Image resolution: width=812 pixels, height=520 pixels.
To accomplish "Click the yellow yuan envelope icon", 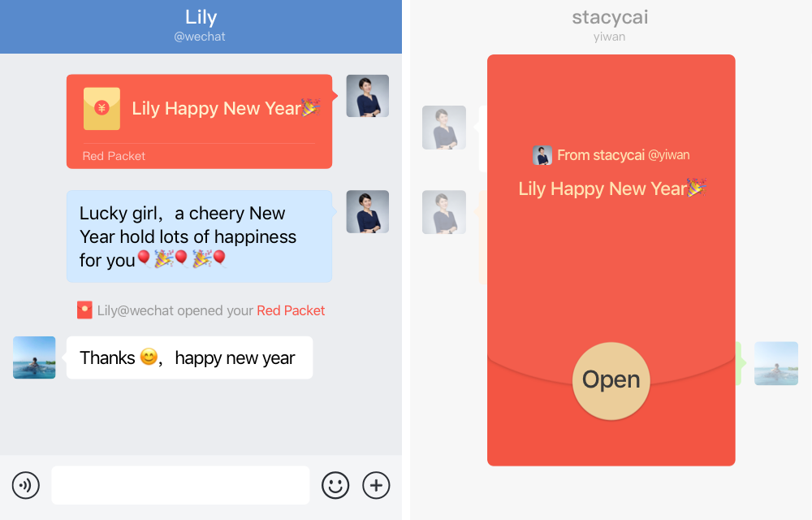I will tap(102, 108).
